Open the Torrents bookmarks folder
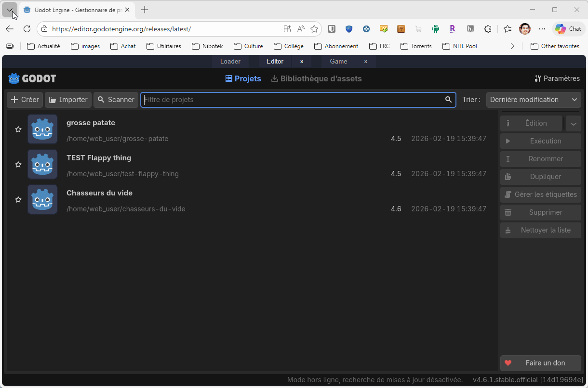The width and height of the screenshot is (588, 388). [x=416, y=46]
